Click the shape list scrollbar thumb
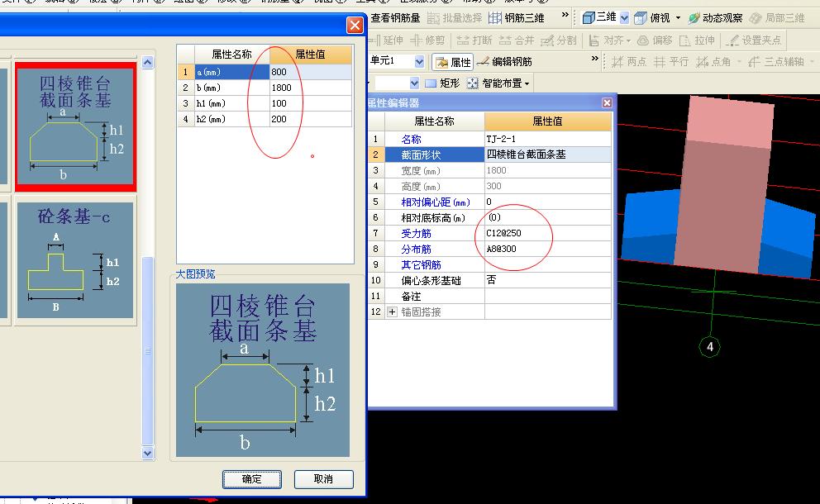 tap(148, 350)
